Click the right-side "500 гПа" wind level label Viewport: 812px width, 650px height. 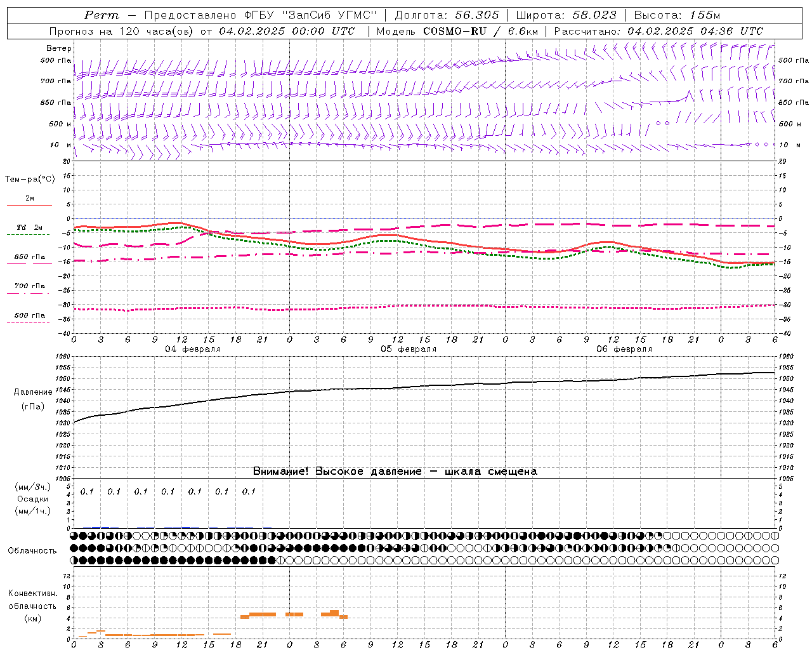pos(794,60)
